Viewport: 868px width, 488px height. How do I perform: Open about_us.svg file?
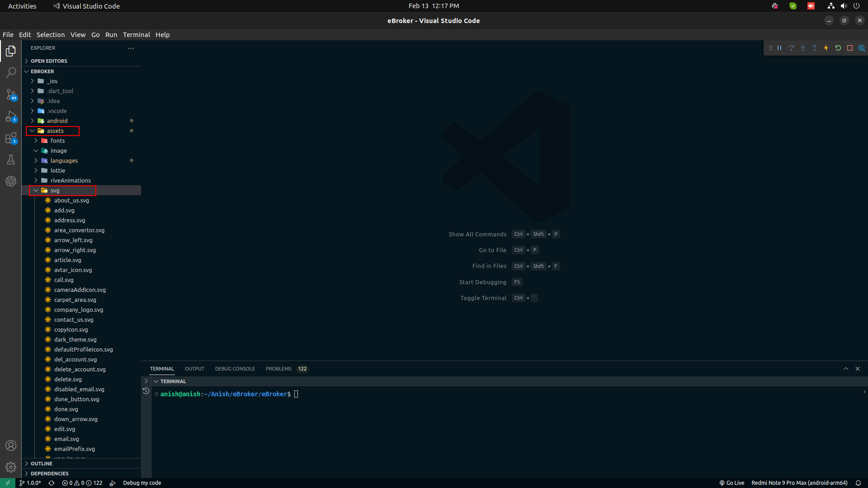click(81, 200)
